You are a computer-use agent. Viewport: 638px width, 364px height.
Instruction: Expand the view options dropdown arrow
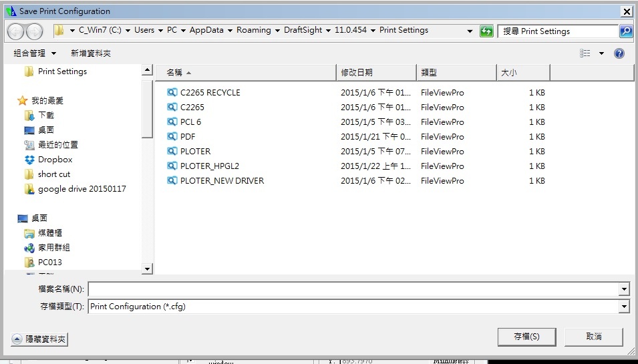pyautogui.click(x=601, y=53)
